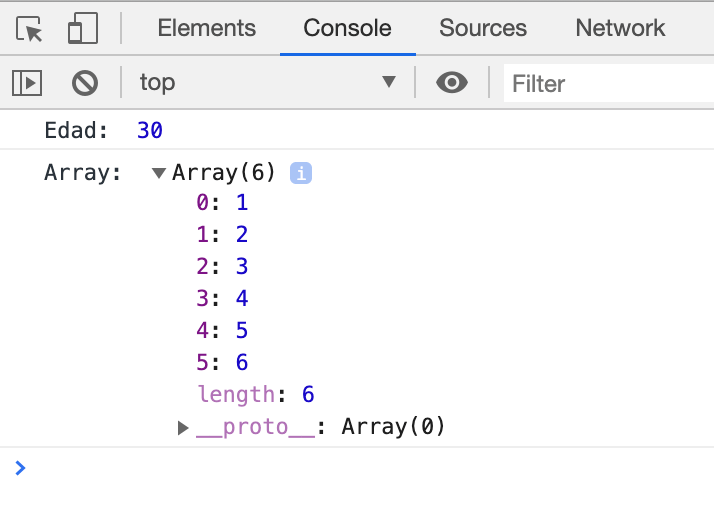Image resolution: width=714 pixels, height=508 pixels.
Task: Click the array info badge icon
Action: coord(301,173)
